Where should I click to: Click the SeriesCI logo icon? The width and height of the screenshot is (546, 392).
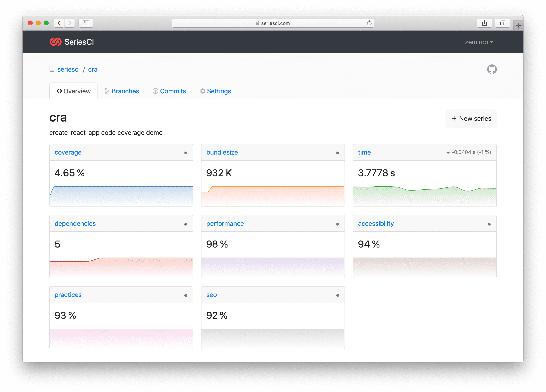coord(55,42)
